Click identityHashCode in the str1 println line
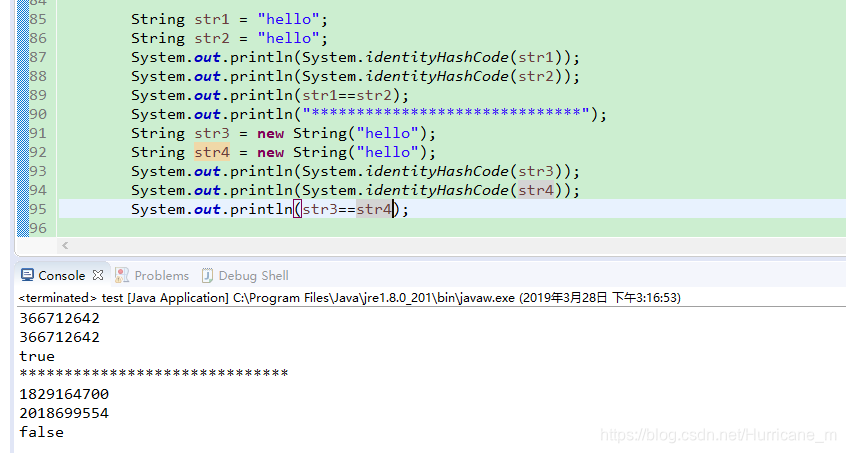This screenshot has height=453, width=846. point(437,57)
